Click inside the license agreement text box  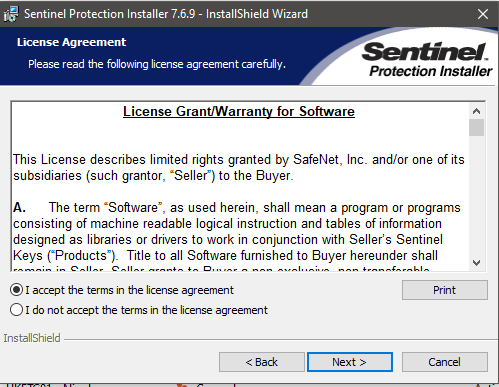pyautogui.click(x=240, y=187)
